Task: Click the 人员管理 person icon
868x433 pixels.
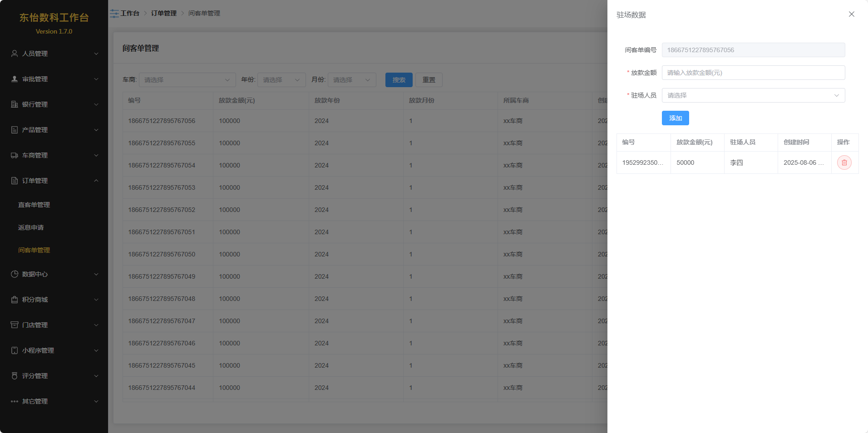Action: [x=15, y=54]
